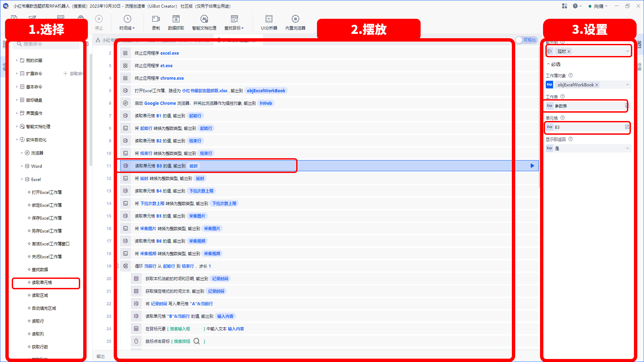The height and width of the screenshot is (362, 644).
Task: Click Exp toggle next to objExcelWorkBook
Action: (x=549, y=85)
